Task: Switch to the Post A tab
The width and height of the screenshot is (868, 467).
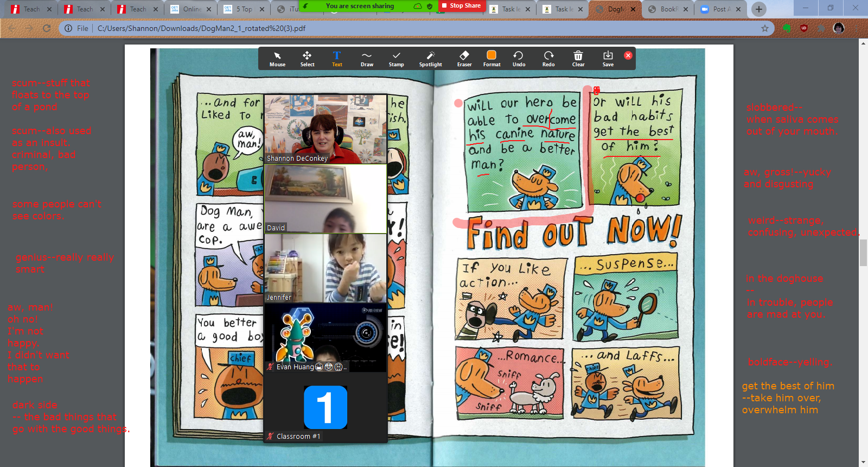Action: 722,9
